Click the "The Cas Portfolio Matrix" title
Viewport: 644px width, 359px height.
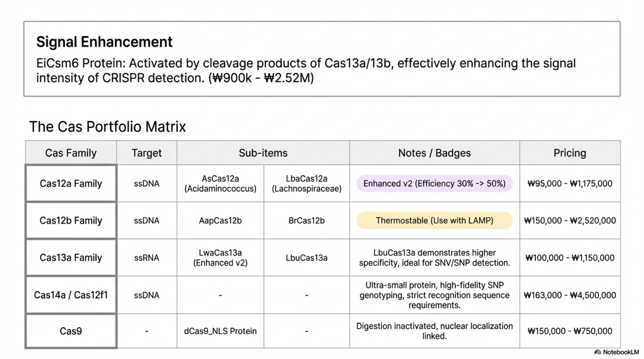(x=107, y=127)
